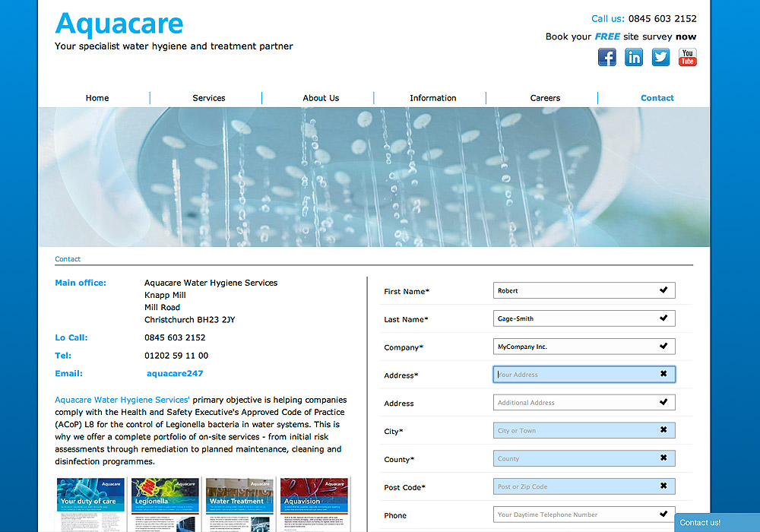Image resolution: width=760 pixels, height=532 pixels.
Task: Click into the Your Address input field
Action: click(x=584, y=374)
